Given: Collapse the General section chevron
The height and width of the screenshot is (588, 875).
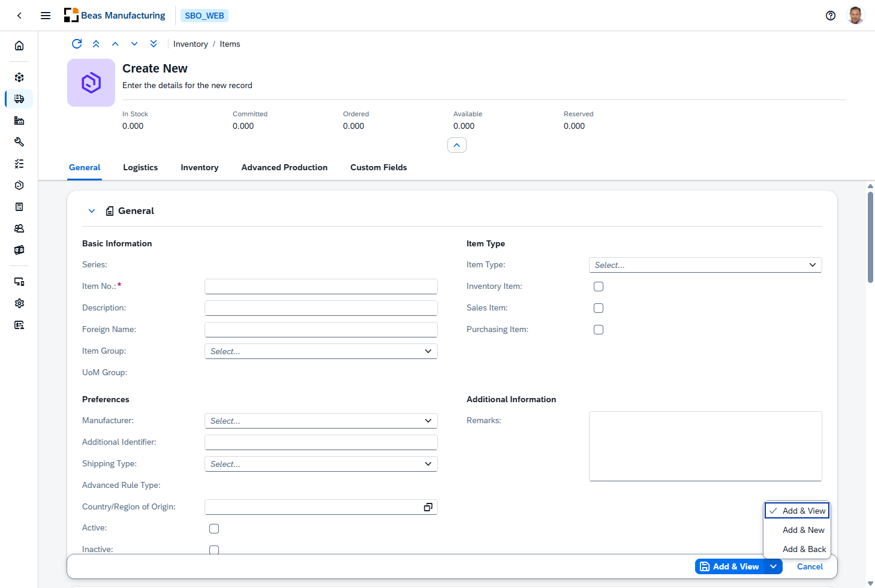Looking at the screenshot, I should pos(92,211).
